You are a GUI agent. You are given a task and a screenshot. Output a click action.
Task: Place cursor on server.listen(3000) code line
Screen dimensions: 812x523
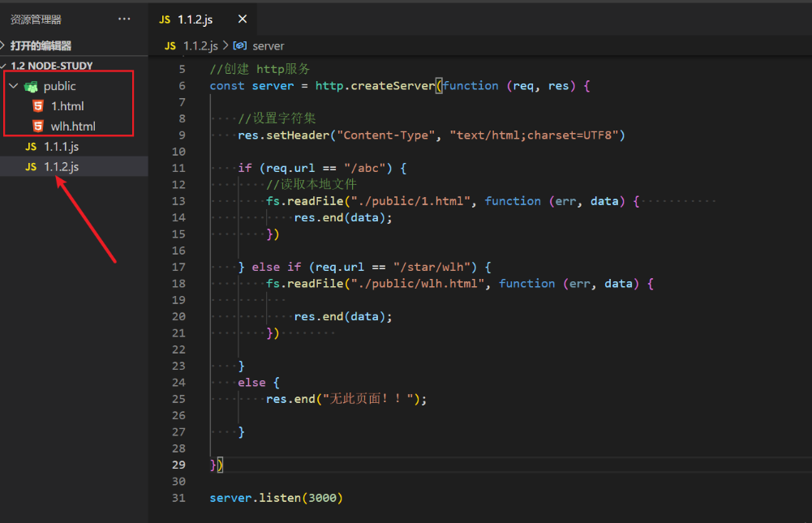[276, 498]
